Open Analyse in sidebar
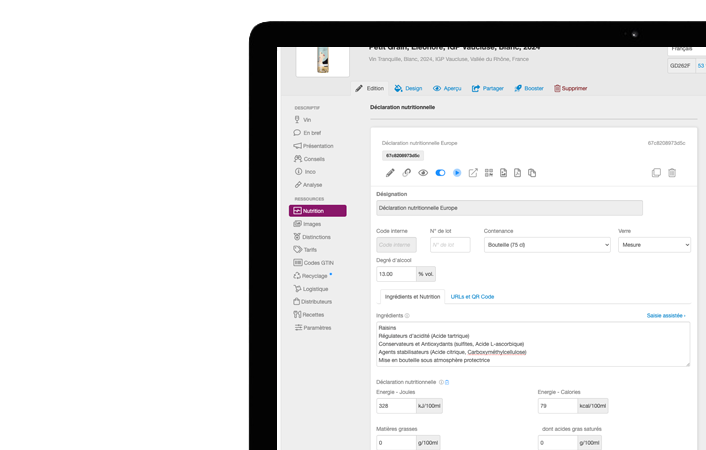This screenshot has height=450, width=706. pos(308,185)
